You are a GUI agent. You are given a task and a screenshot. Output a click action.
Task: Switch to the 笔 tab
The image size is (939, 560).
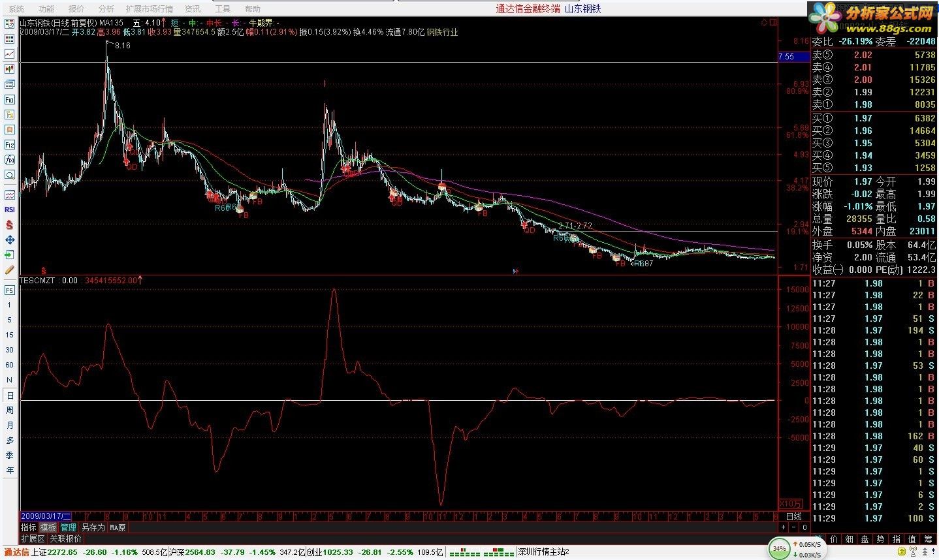pos(819,539)
